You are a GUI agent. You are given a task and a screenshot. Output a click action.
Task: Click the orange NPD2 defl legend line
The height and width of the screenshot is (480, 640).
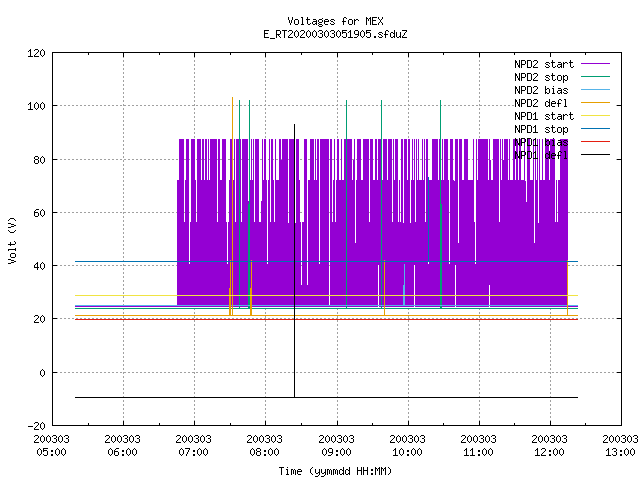pos(595,102)
